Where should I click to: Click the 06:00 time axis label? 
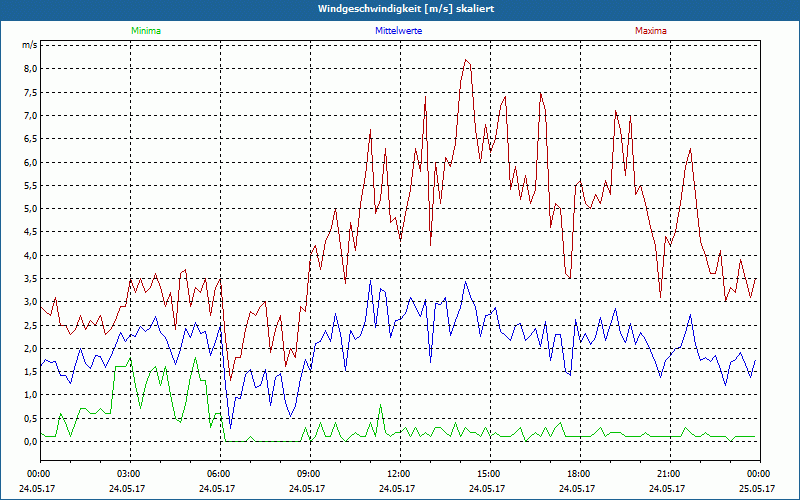pos(220,474)
